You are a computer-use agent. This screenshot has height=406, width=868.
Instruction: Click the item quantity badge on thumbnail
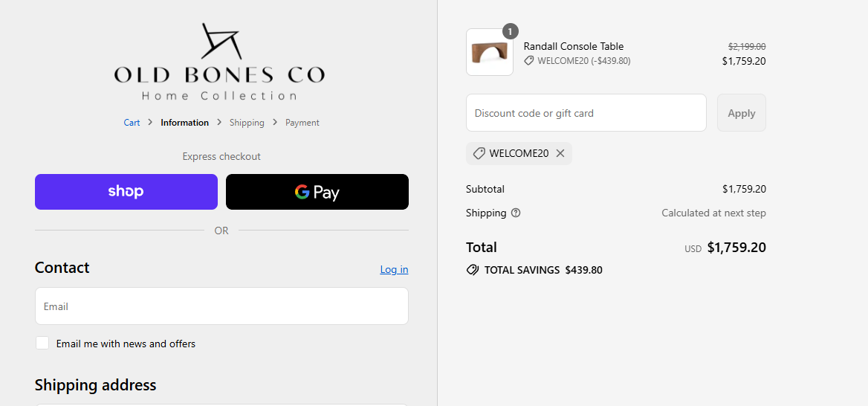511,31
